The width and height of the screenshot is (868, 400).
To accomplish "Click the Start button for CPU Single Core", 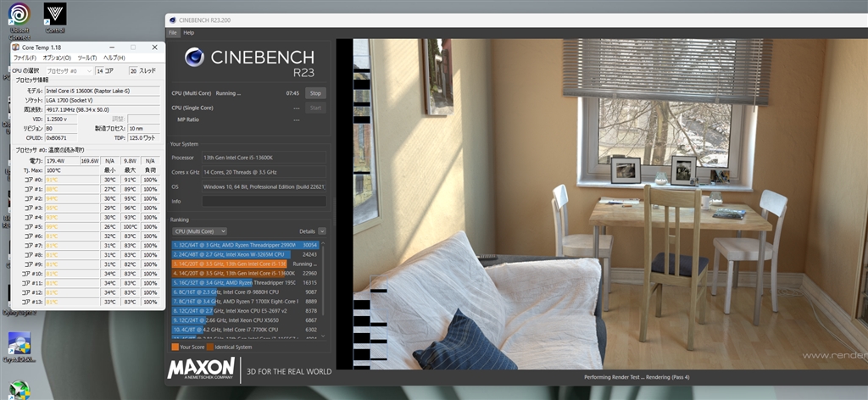I will (x=315, y=108).
